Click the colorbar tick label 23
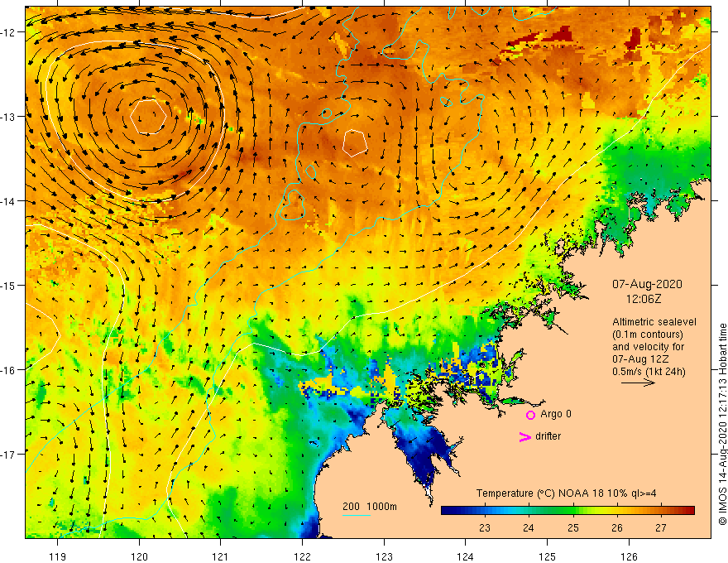728x563 pixels. [485, 527]
